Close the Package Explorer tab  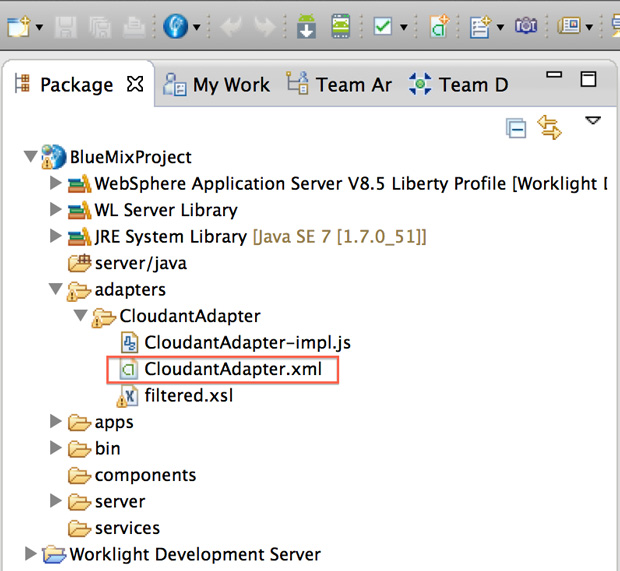[135, 83]
